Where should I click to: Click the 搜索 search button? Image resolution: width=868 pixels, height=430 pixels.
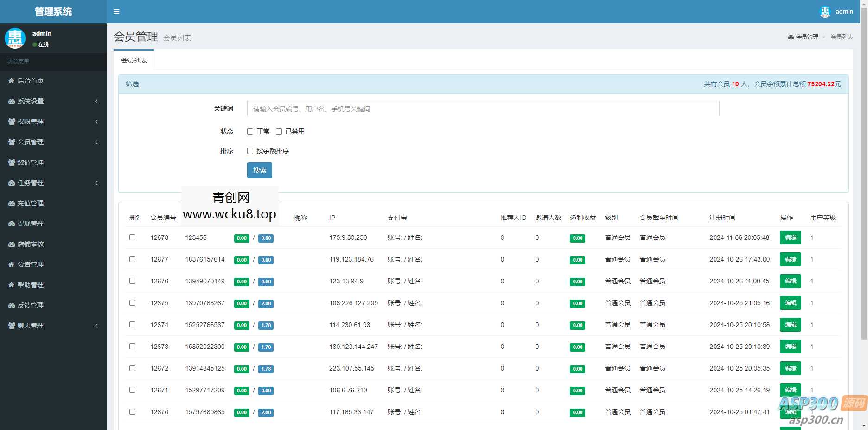(259, 170)
